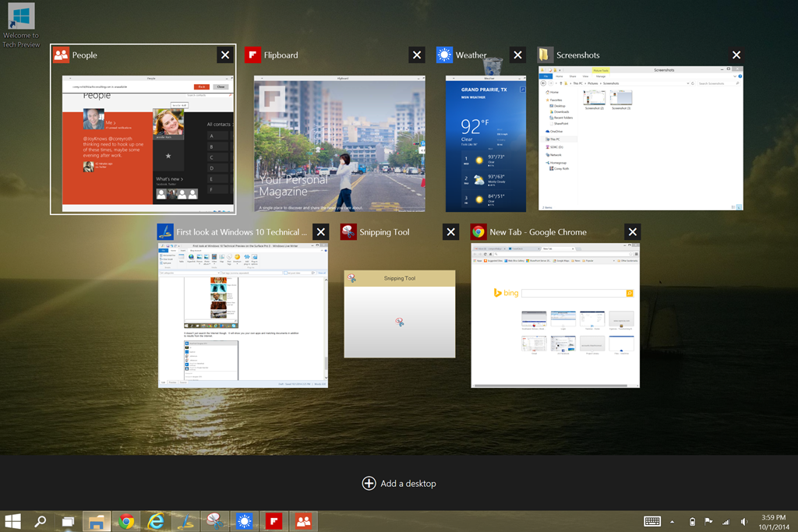This screenshot has height=532, width=798.
Task: Open the Start menu Windows logo
Action: point(12,521)
